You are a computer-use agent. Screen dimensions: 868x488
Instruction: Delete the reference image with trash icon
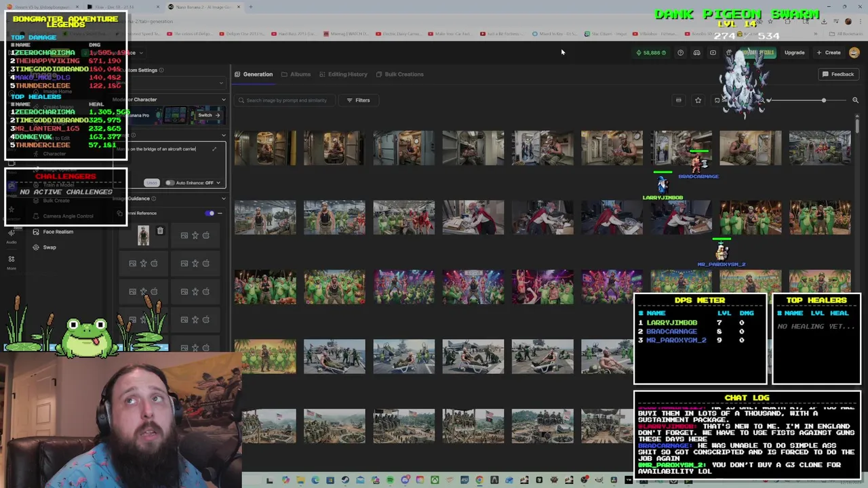[x=160, y=231]
